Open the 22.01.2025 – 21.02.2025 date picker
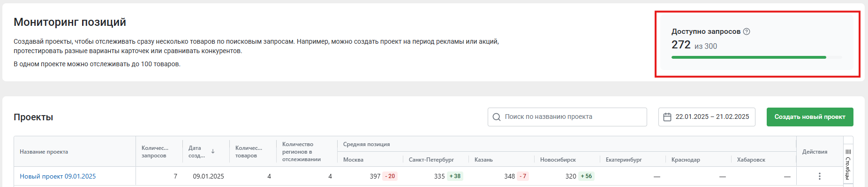 click(707, 117)
